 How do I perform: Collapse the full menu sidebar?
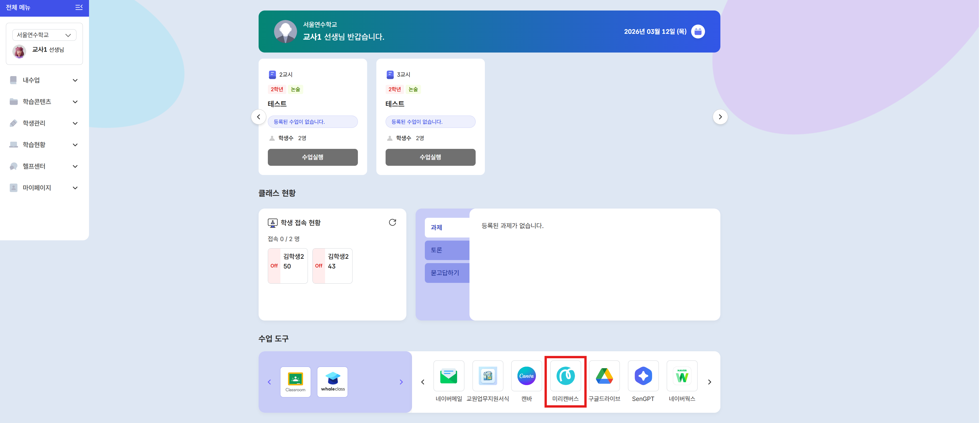click(79, 7)
